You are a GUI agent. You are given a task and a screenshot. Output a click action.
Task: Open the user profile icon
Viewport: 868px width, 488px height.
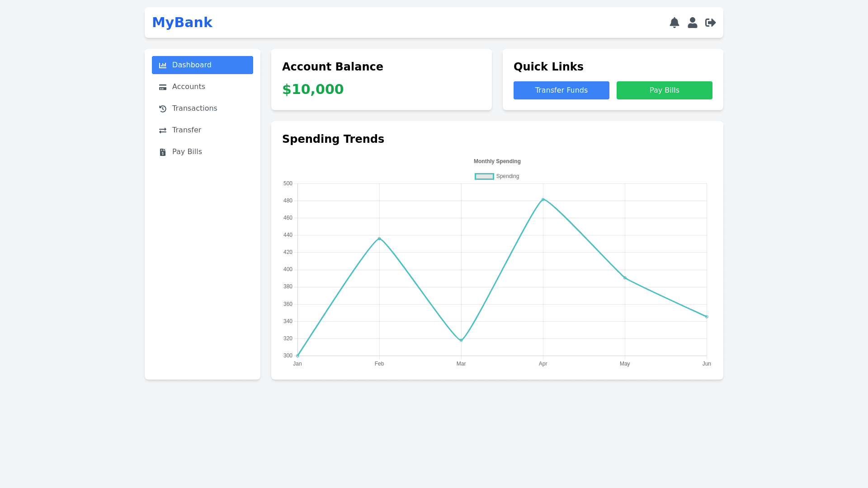click(x=692, y=23)
